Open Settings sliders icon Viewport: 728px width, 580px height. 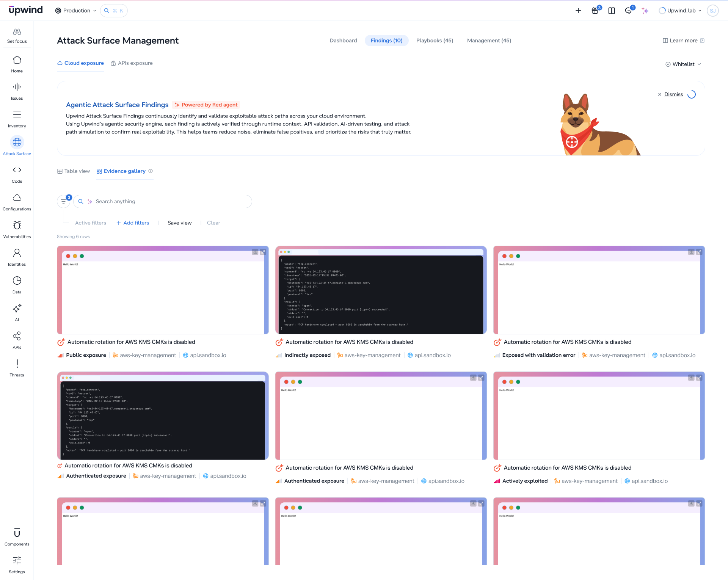[x=17, y=560]
